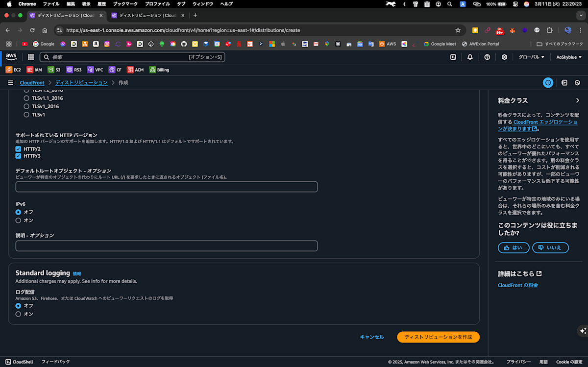Image resolution: width=588 pixels, height=367 pixels.
Task: Click the ディストリビューションを作成 button
Action: [x=438, y=337]
